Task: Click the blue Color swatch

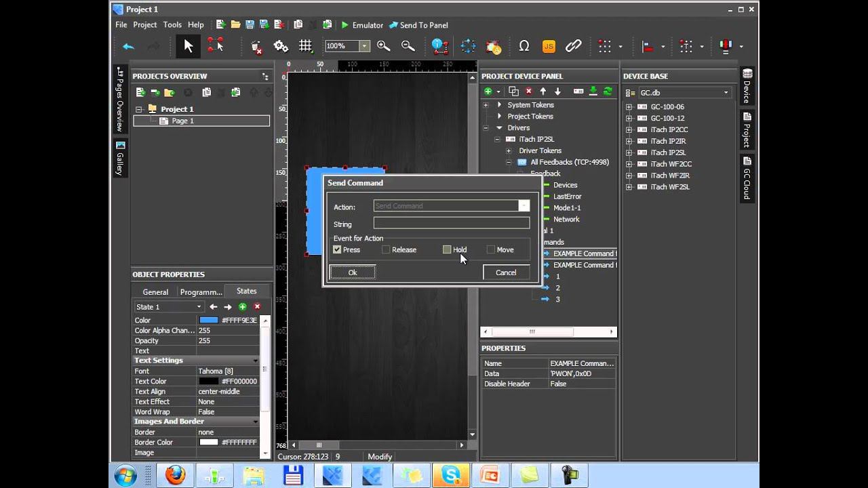Action: (x=208, y=321)
